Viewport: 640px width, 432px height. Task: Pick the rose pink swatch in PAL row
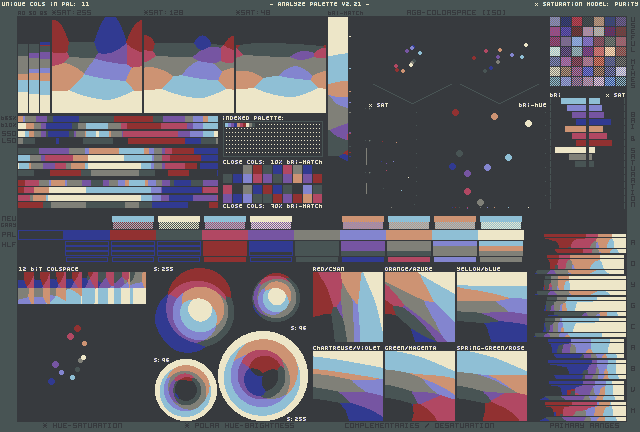[x=225, y=235]
